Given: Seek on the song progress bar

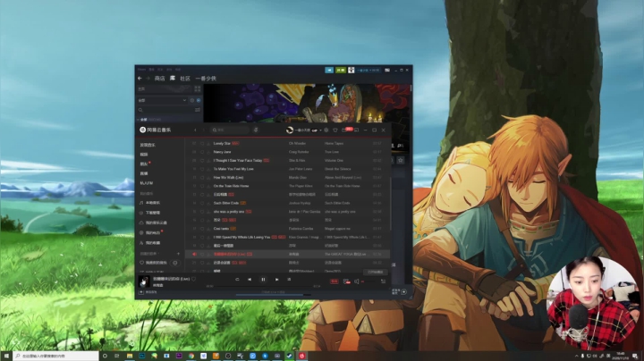Looking at the screenshot, I should tap(263, 286).
